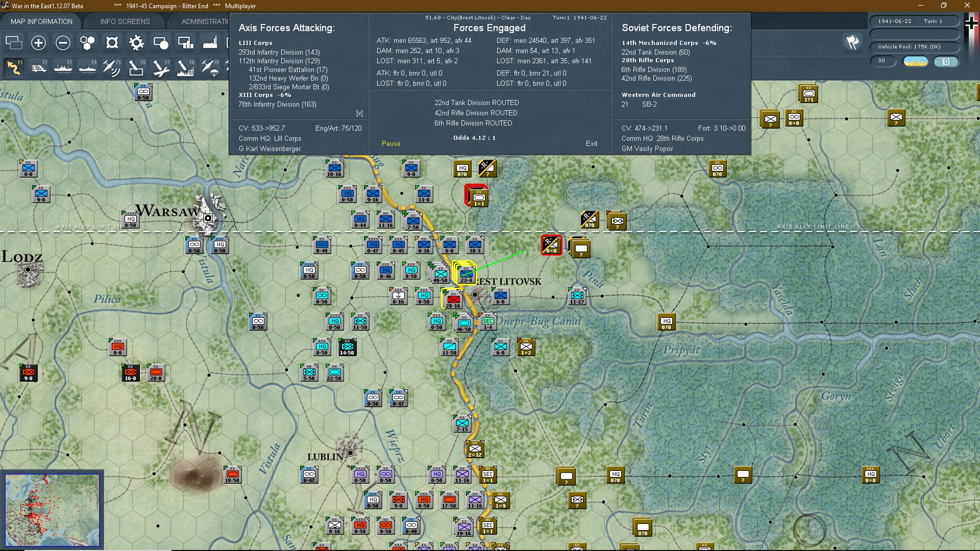The width and height of the screenshot is (980, 551).
Task: Click the Vehicle Pool 175K display
Action: 914,47
